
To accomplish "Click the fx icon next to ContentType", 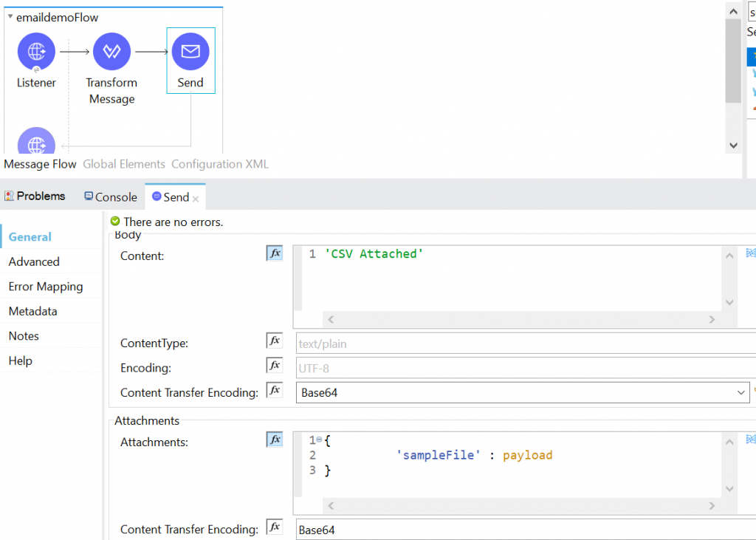I will pyautogui.click(x=274, y=340).
